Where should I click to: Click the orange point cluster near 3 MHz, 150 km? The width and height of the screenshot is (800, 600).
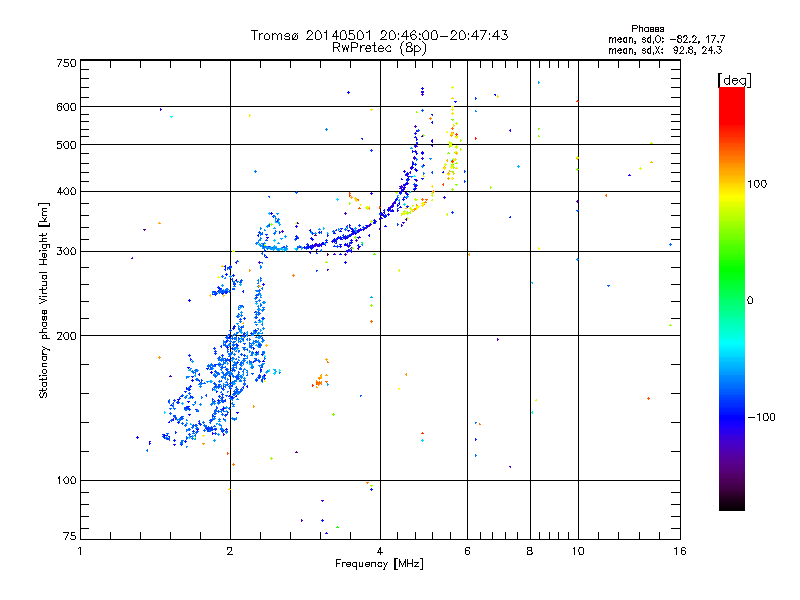pyautogui.click(x=320, y=381)
